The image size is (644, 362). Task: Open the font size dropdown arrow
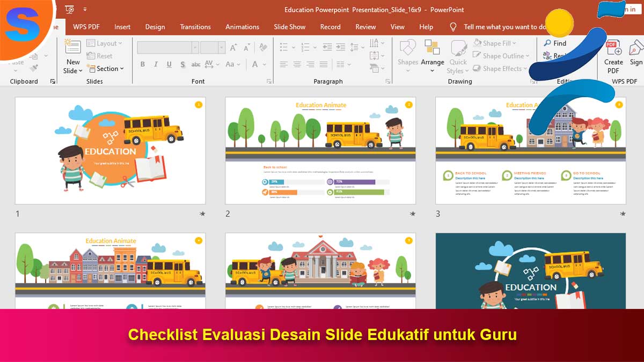point(222,48)
